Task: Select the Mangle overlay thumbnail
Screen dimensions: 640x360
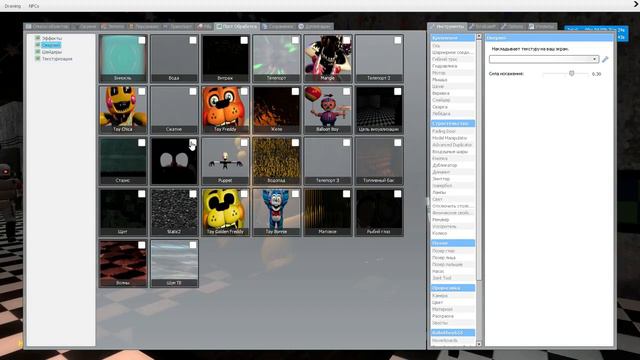Action: [x=327, y=58]
